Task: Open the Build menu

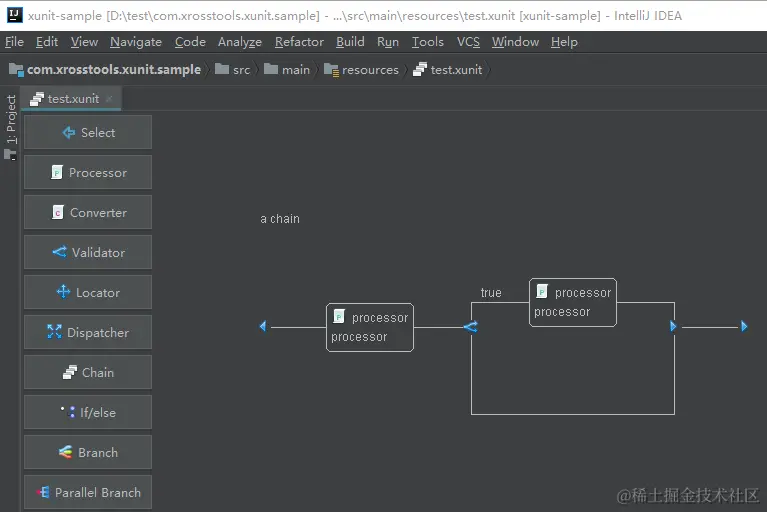Action: (350, 42)
